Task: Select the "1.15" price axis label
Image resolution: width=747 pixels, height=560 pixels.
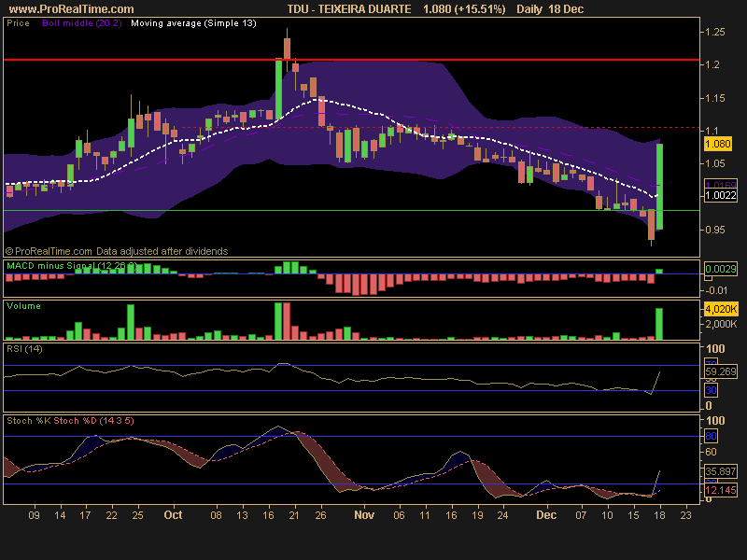Action: [x=715, y=98]
